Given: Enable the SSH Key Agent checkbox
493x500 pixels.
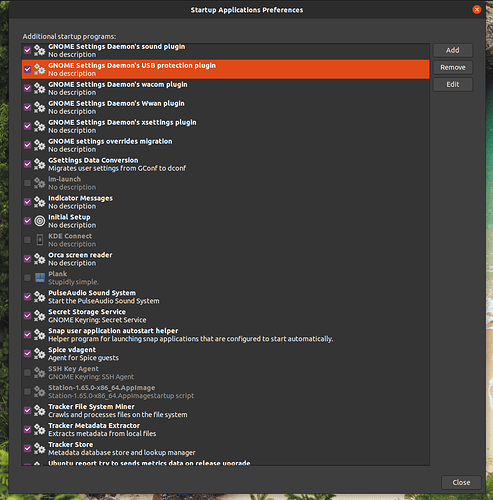Looking at the screenshot, I should coord(27,373).
